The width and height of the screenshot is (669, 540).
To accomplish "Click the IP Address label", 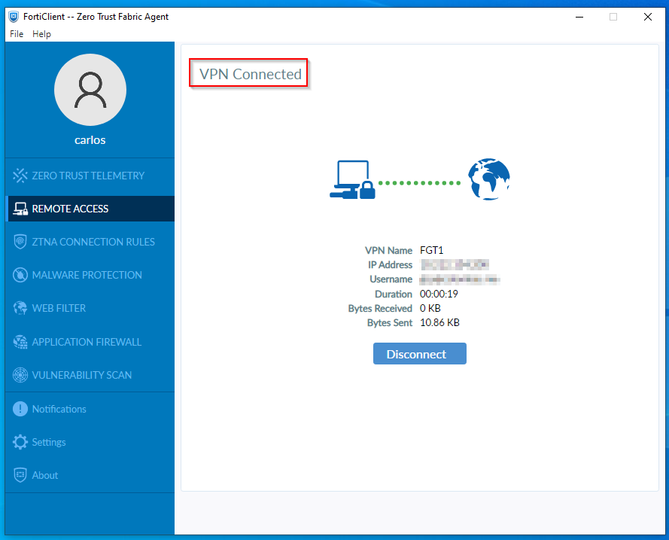I will coord(390,264).
